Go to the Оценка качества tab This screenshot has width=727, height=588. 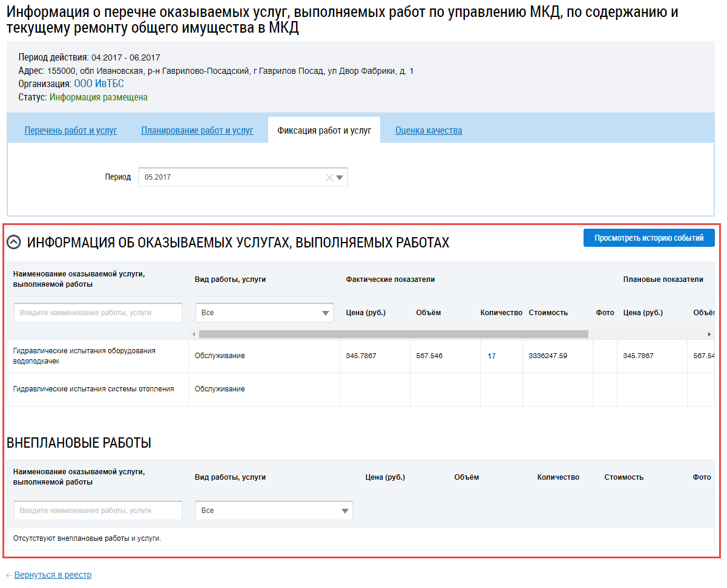click(429, 130)
